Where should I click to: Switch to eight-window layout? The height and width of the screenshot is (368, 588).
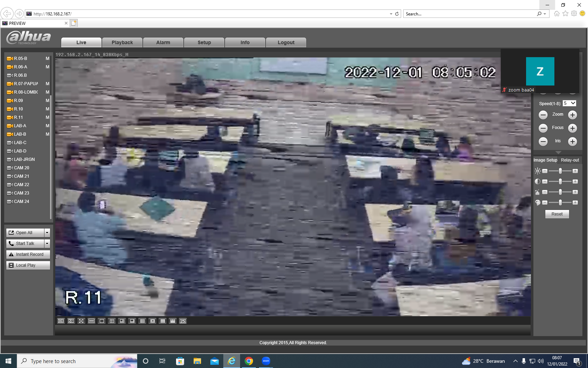132,321
